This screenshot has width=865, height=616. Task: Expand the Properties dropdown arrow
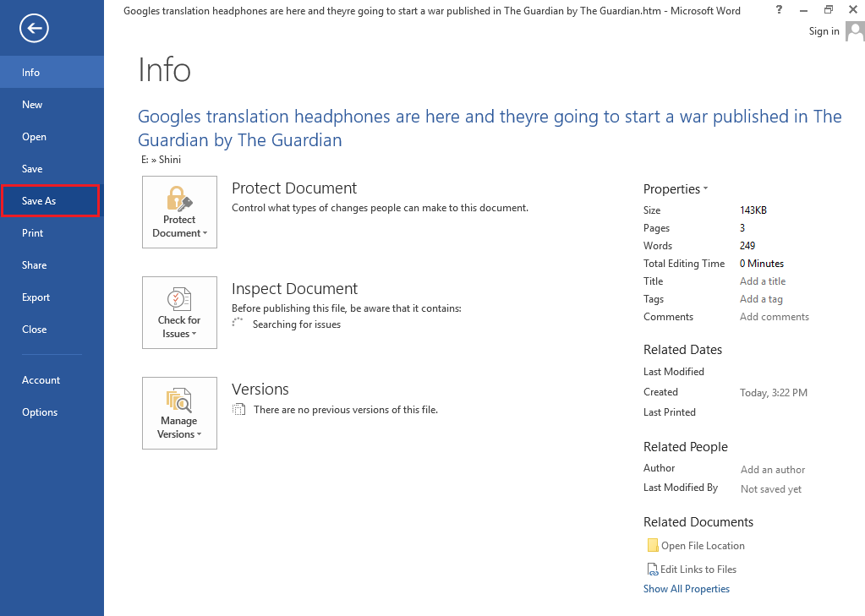pyautogui.click(x=705, y=188)
